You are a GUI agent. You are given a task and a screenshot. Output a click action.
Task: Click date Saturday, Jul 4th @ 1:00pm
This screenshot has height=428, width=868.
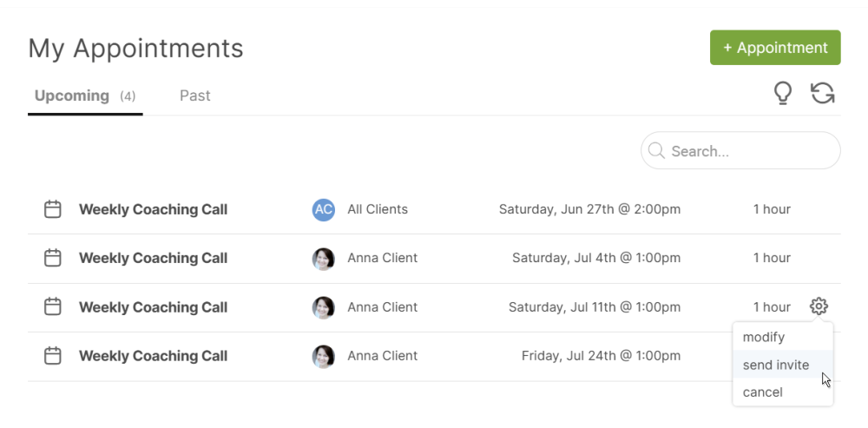tap(596, 258)
